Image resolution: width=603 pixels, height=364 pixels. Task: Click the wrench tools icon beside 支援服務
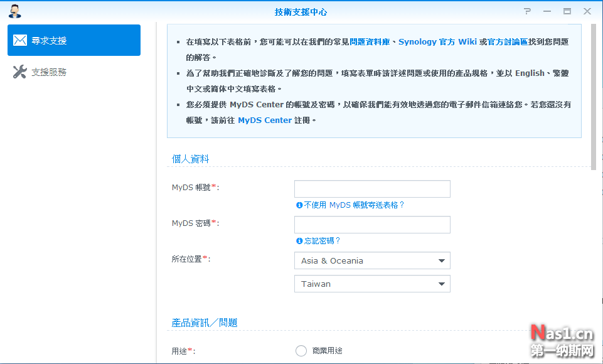[x=19, y=72]
